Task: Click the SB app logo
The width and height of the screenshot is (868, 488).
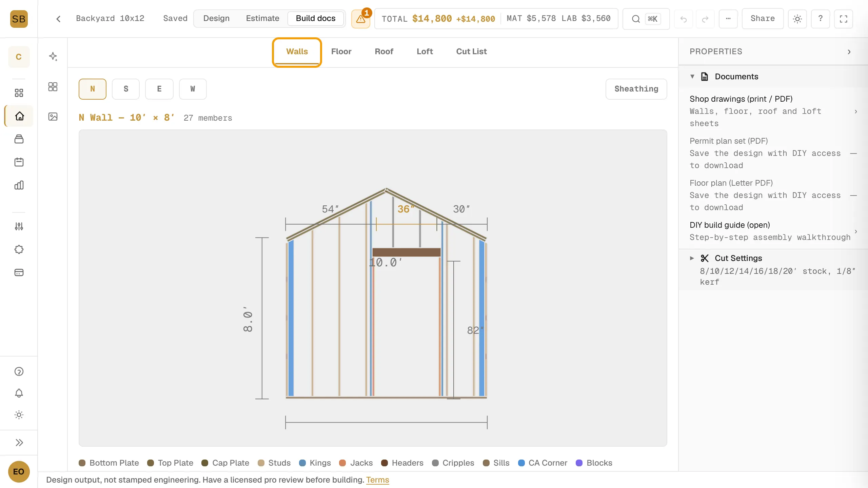Action: click(x=19, y=19)
